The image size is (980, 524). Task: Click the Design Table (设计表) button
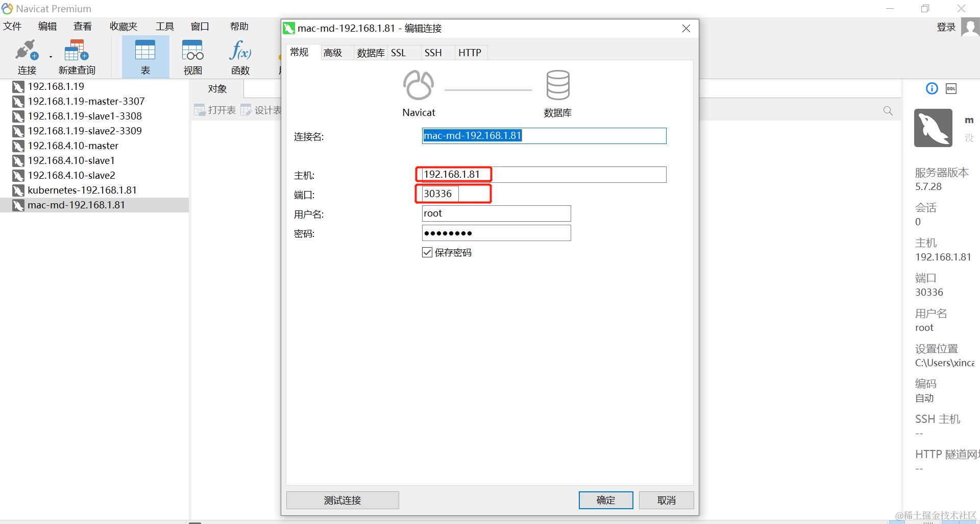(x=261, y=110)
